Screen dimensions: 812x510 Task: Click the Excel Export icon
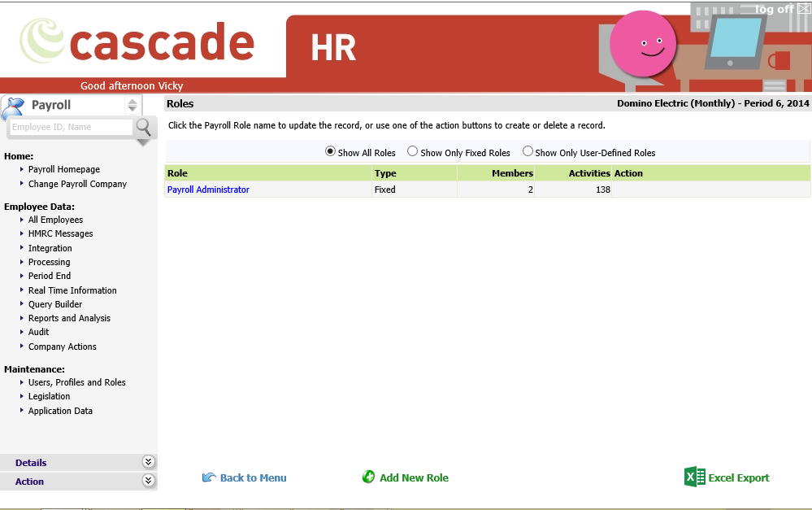[694, 477]
